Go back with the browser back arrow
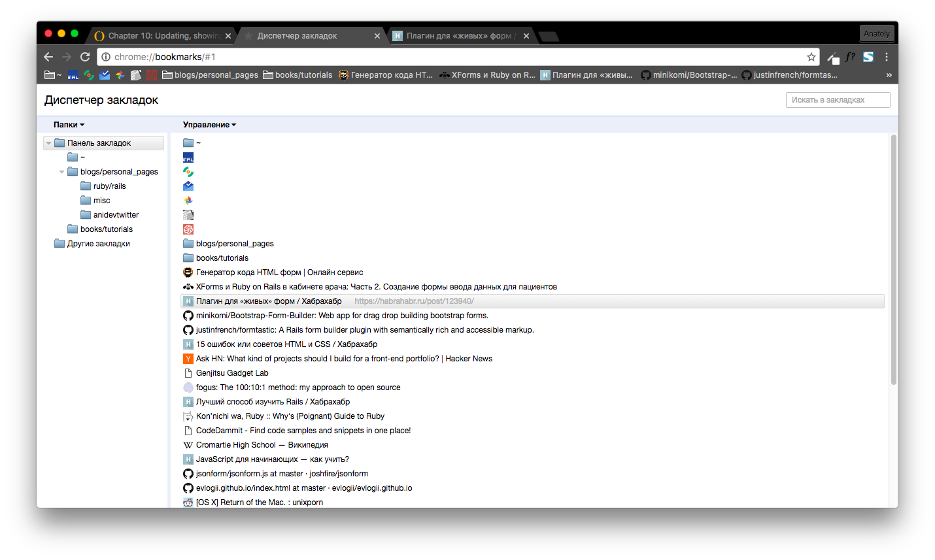935x560 pixels. pos(48,57)
